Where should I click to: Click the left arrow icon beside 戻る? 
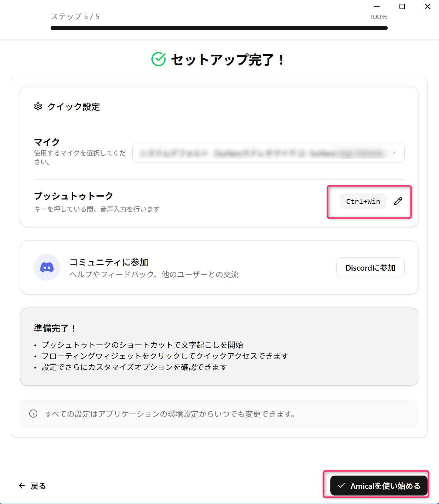pyautogui.click(x=22, y=486)
